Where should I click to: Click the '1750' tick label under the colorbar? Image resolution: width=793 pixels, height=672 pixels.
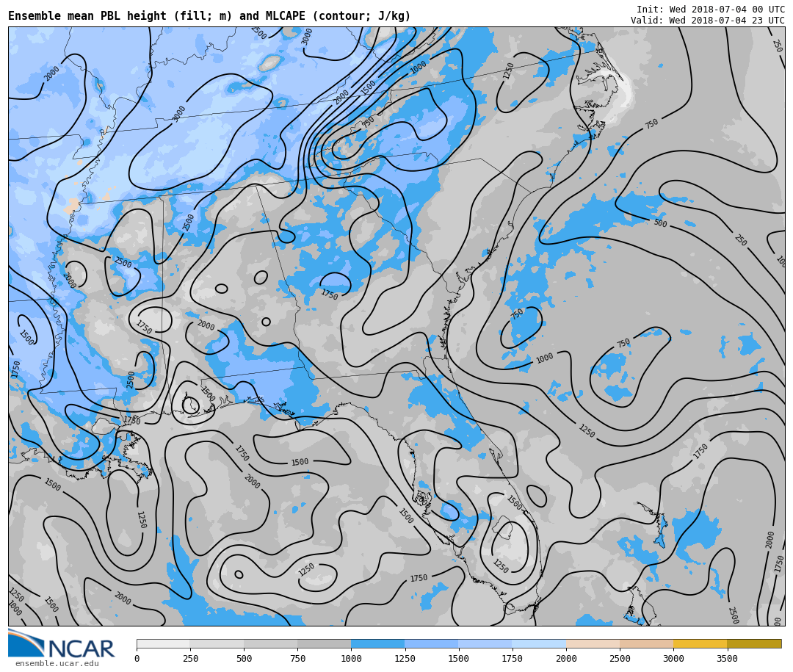point(513,658)
